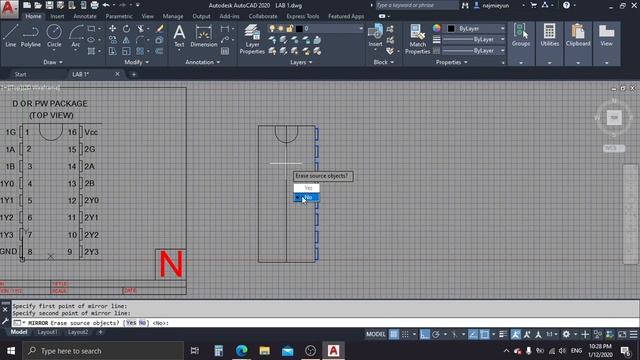This screenshot has height=360, width=640.
Task: Select the multiline Text tool
Action: tap(179, 36)
